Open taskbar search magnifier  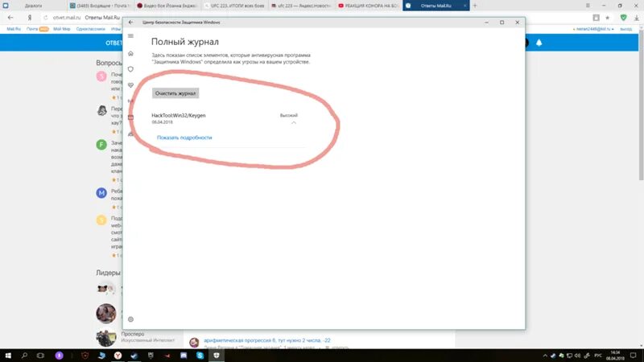pos(24,356)
